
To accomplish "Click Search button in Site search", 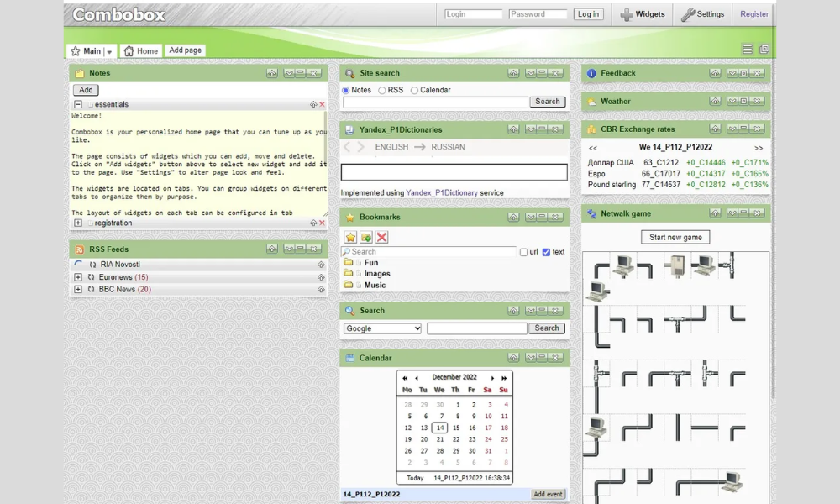I will point(547,102).
